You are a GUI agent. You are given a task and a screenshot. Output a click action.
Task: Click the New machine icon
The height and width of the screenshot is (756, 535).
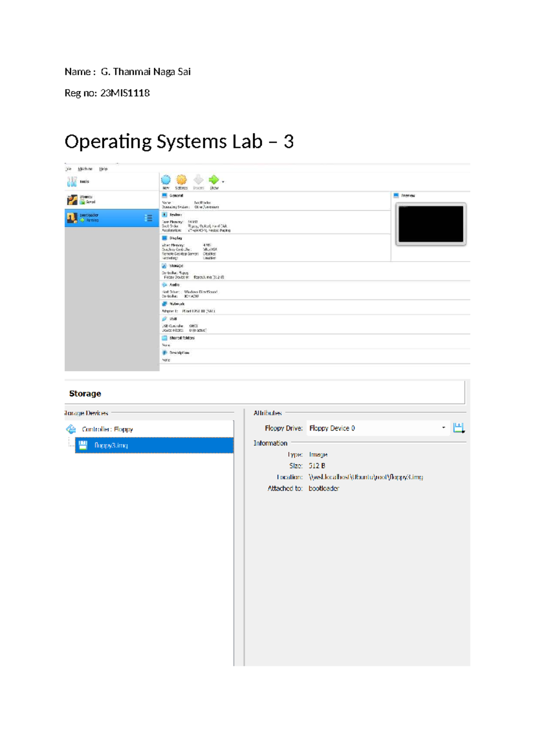point(166,180)
